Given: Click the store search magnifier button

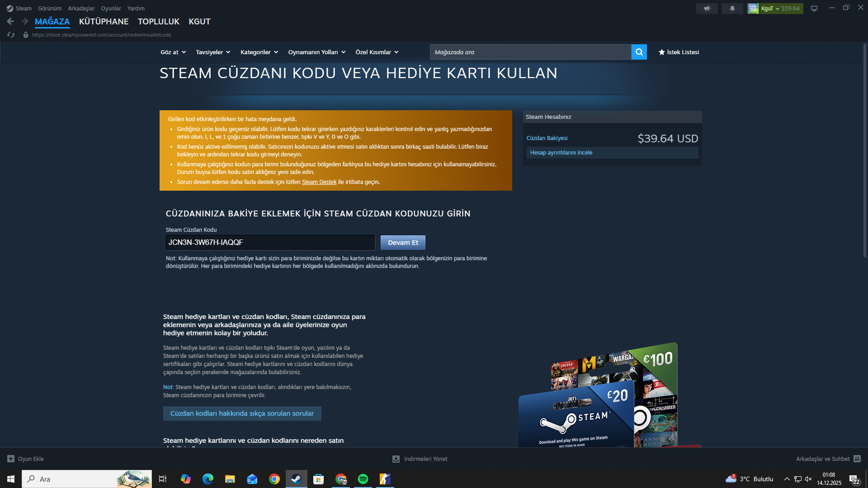Looking at the screenshot, I should point(639,52).
